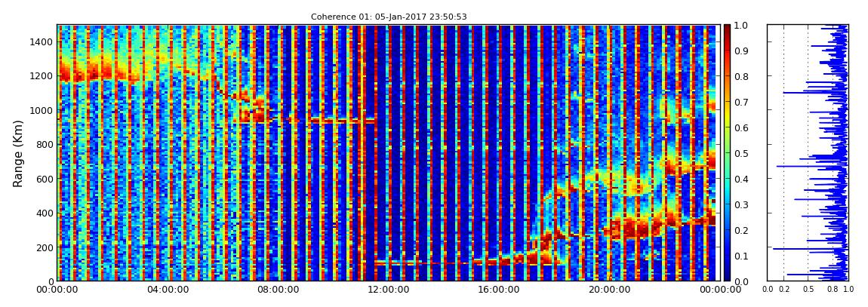Click the 200 range tick label
This screenshot has width=868, height=307.
pos(45,247)
